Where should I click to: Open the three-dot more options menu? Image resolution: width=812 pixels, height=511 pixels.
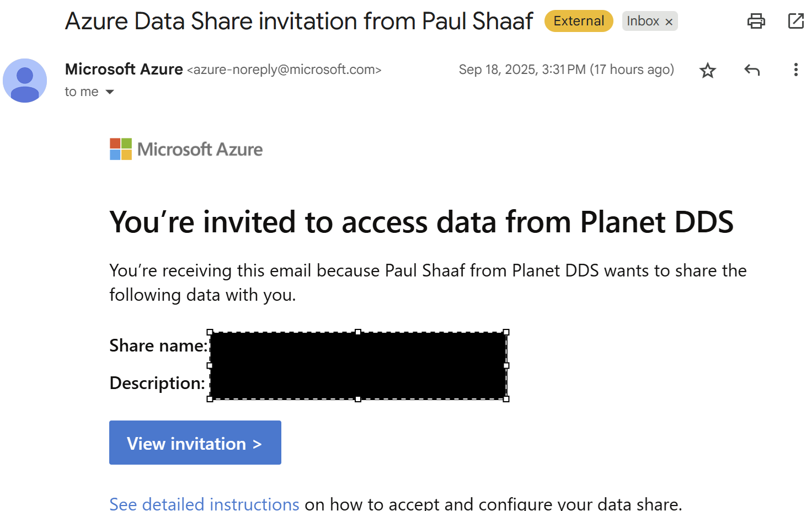pyautogui.click(x=795, y=70)
